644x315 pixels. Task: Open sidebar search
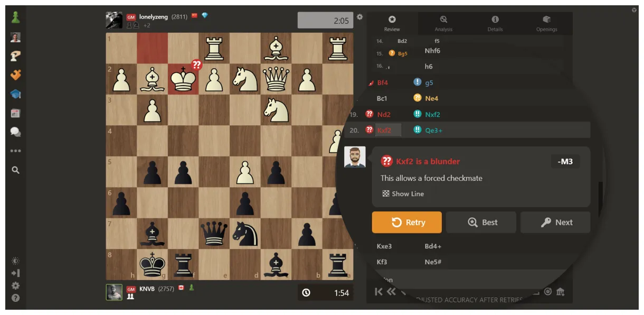point(14,170)
